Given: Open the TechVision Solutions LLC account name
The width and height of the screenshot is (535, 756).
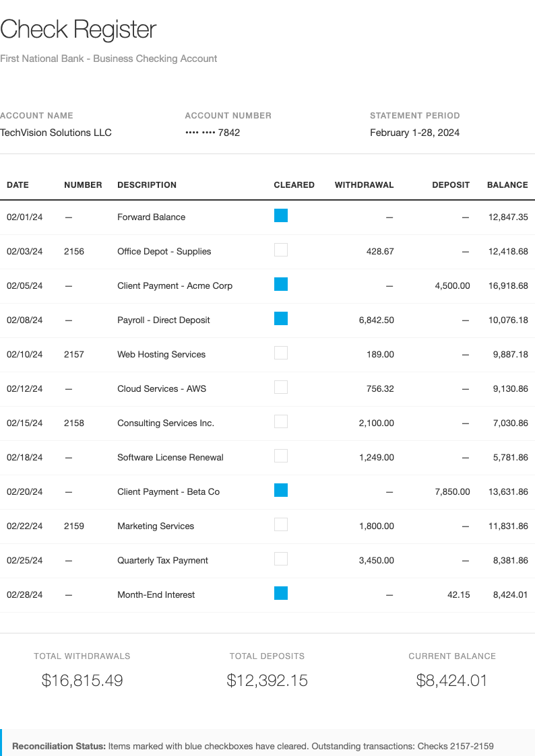Looking at the screenshot, I should (55, 133).
